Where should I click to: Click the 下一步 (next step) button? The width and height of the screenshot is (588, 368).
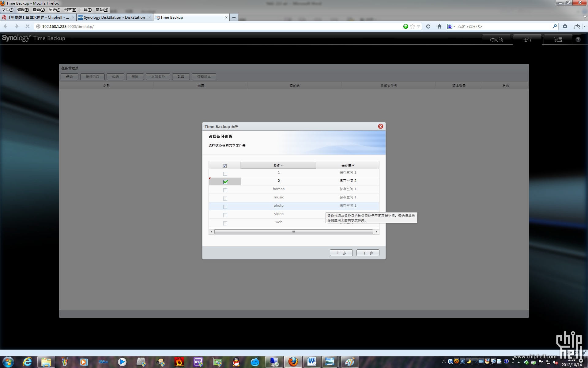click(x=368, y=253)
